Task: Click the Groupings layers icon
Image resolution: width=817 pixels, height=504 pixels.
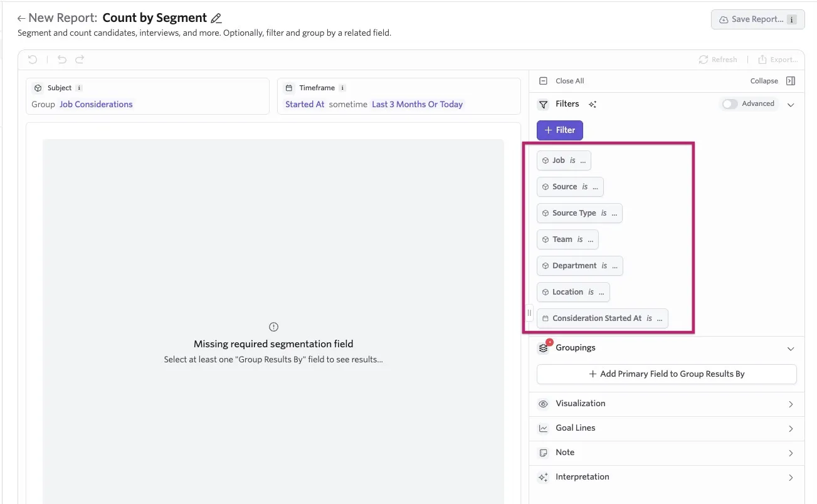Action: (544, 348)
